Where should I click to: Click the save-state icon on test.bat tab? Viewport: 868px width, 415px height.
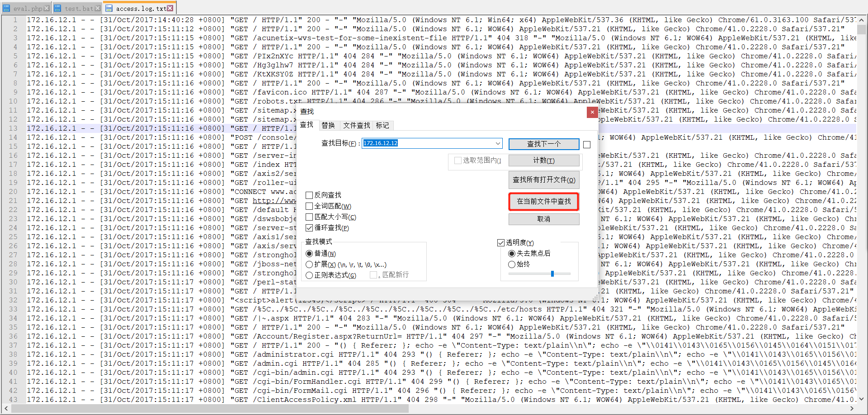[x=58, y=8]
